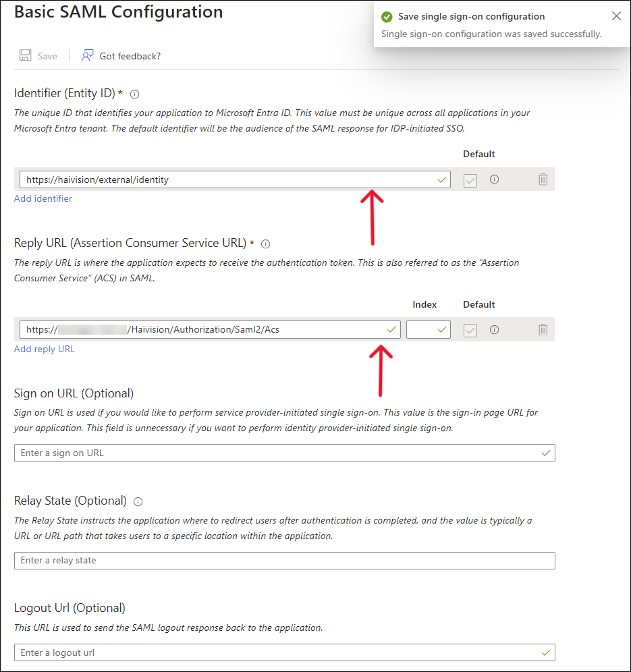Delete the reply URL row using the trash icon
The image size is (631, 672).
tap(543, 329)
